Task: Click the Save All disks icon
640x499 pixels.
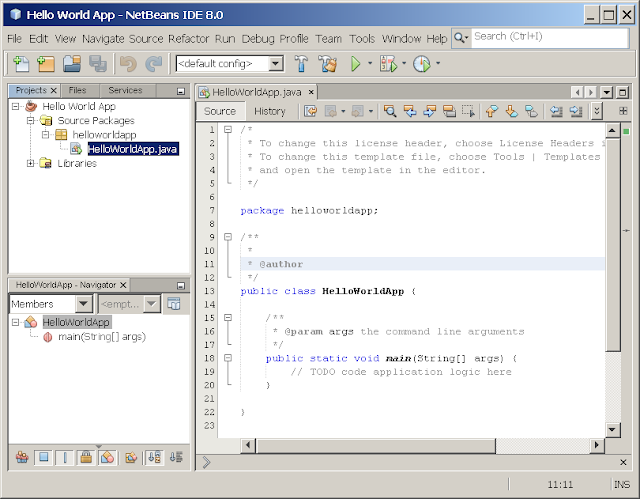Action: tap(98, 64)
